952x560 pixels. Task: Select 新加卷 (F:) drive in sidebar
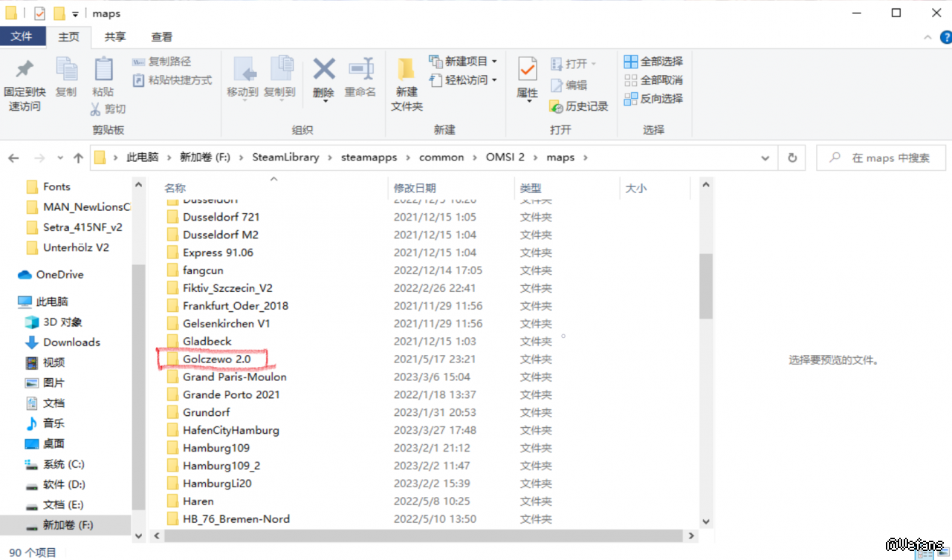click(x=67, y=525)
